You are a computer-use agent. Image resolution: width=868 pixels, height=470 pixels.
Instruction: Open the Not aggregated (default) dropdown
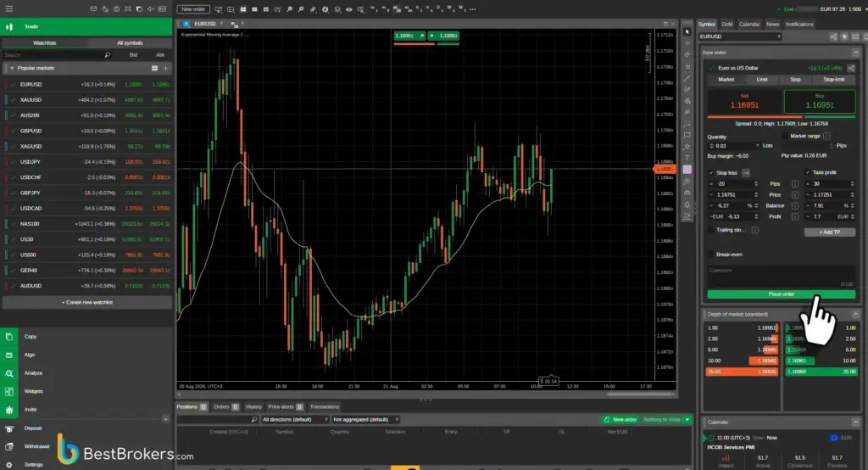[365, 420]
